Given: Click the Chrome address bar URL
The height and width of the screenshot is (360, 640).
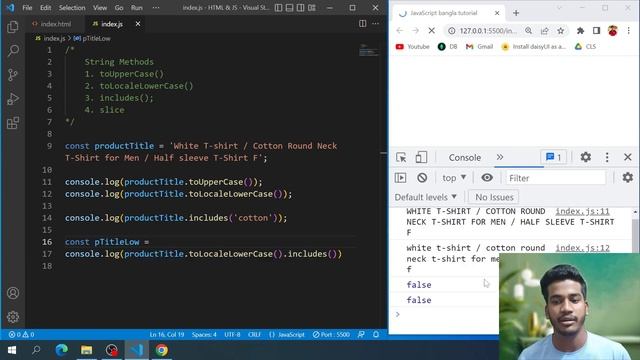Looking at the screenshot, I should 488,31.
